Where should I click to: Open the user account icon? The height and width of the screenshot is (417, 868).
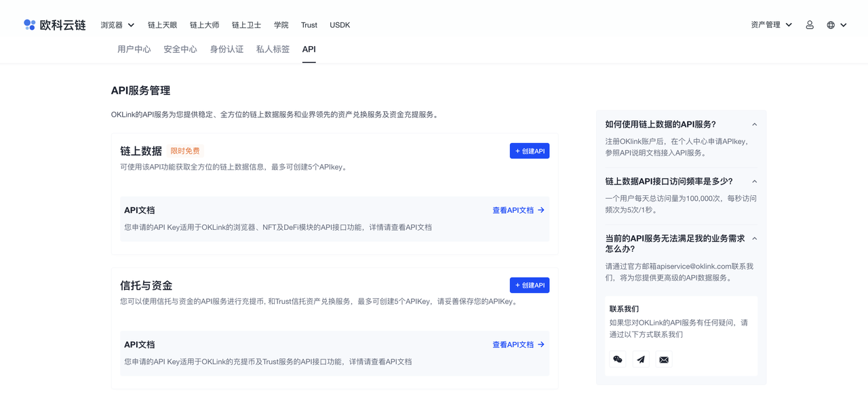pyautogui.click(x=809, y=24)
